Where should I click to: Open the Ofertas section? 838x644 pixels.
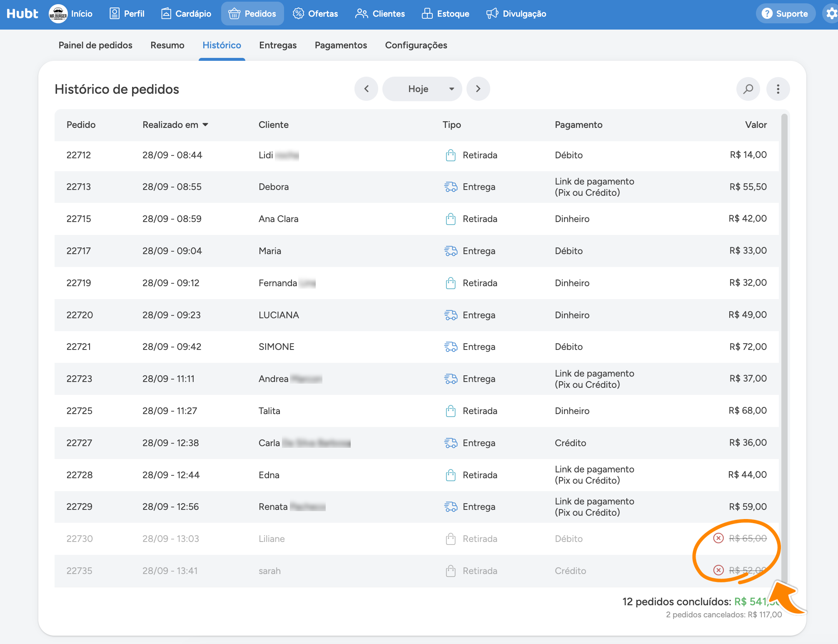(315, 14)
